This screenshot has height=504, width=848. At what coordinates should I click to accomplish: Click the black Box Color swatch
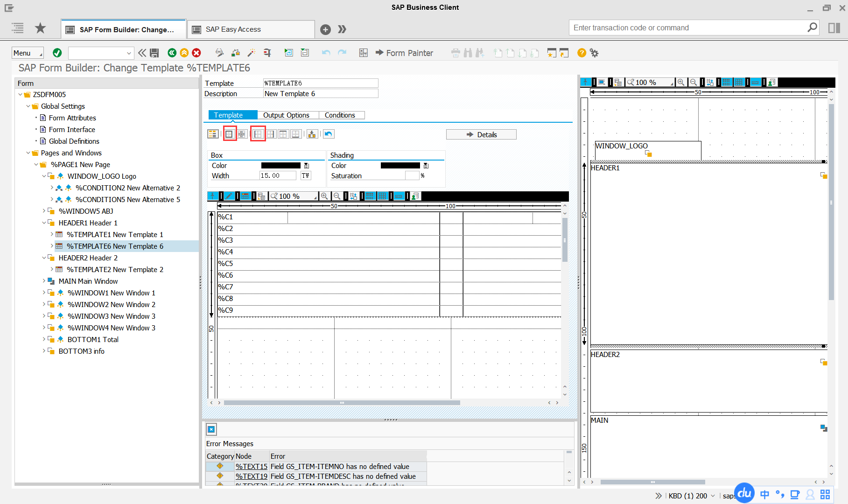click(280, 165)
